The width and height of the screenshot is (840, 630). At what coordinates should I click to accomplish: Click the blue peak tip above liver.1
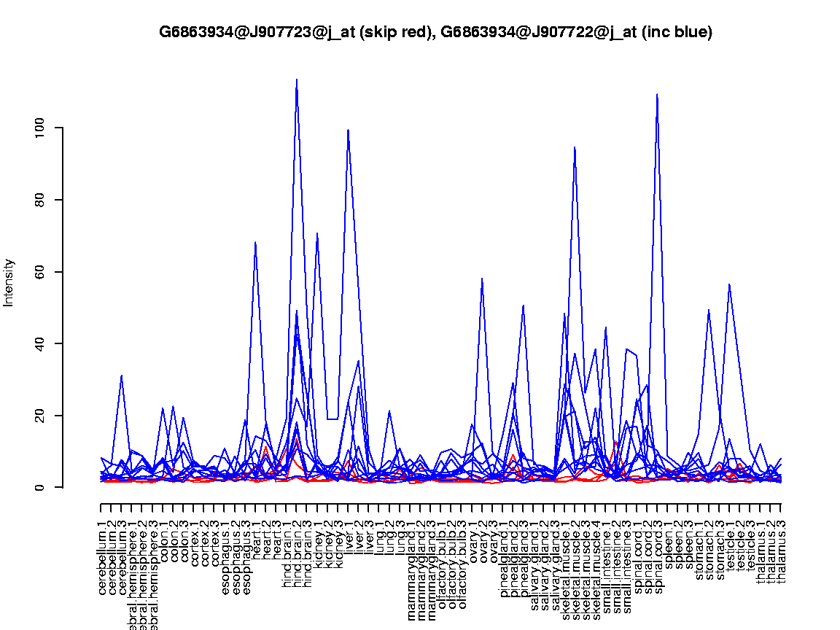tap(349, 131)
